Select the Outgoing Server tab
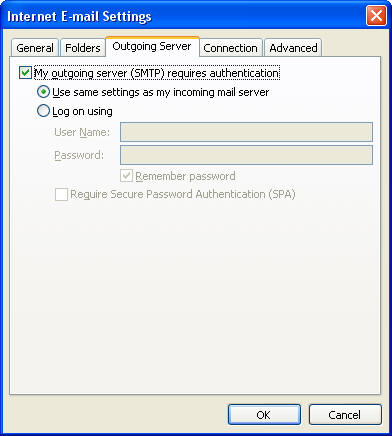392x436 pixels. click(152, 46)
